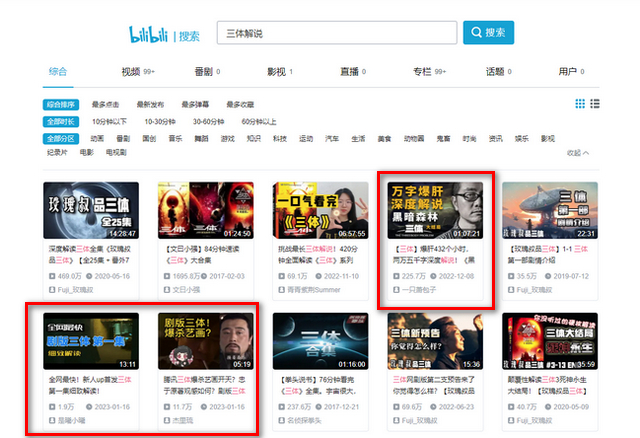Screen dimensions: 640x438
Task: Click uploader icon beside 文曰小强
Action: [x=167, y=289]
